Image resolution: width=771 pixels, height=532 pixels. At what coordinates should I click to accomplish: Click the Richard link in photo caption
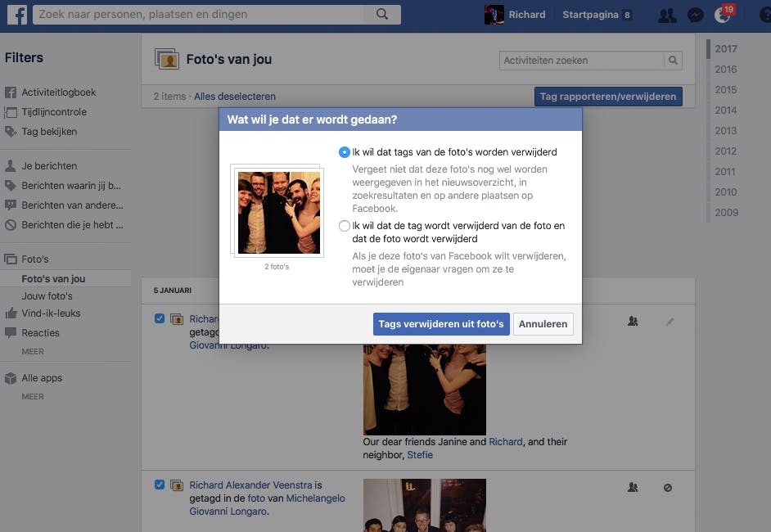click(506, 442)
